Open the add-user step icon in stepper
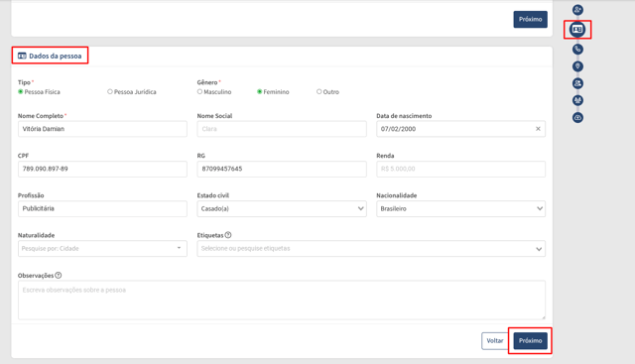The height and width of the screenshot is (364, 635). coord(577,9)
